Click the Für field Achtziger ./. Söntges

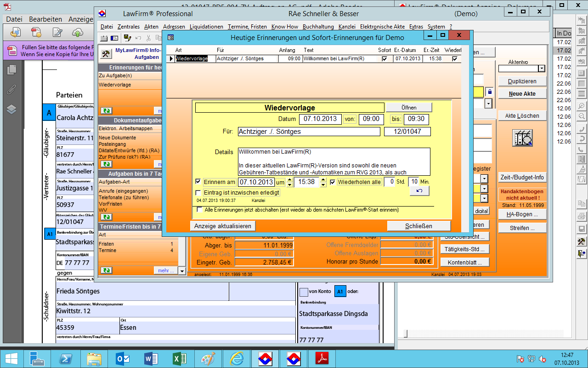(x=309, y=132)
